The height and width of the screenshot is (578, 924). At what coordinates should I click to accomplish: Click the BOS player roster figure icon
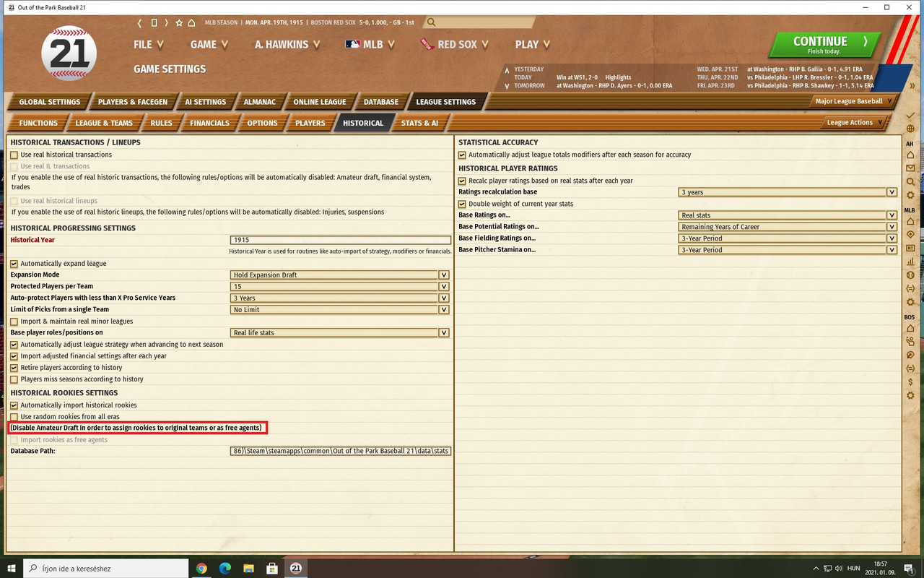click(910, 342)
